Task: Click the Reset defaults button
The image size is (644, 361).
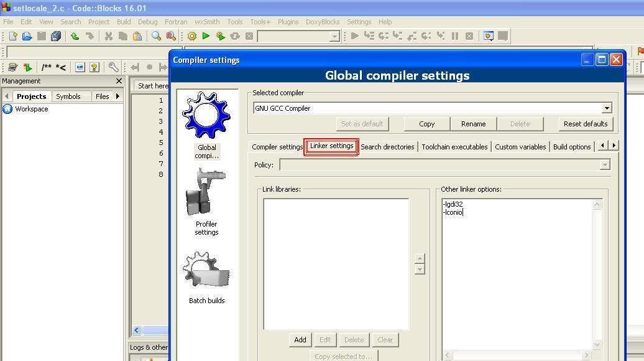Action: pos(586,124)
